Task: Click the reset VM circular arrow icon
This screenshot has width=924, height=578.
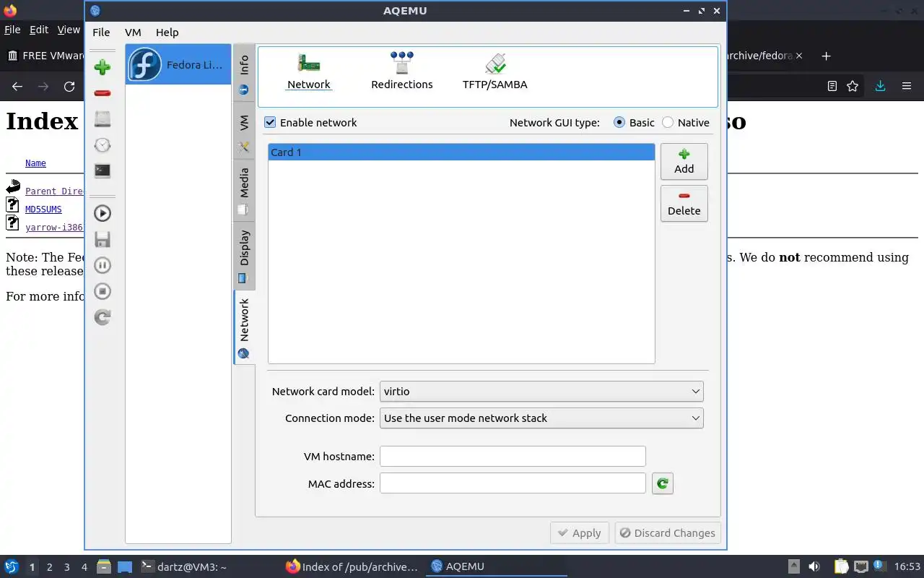Action: tap(103, 317)
